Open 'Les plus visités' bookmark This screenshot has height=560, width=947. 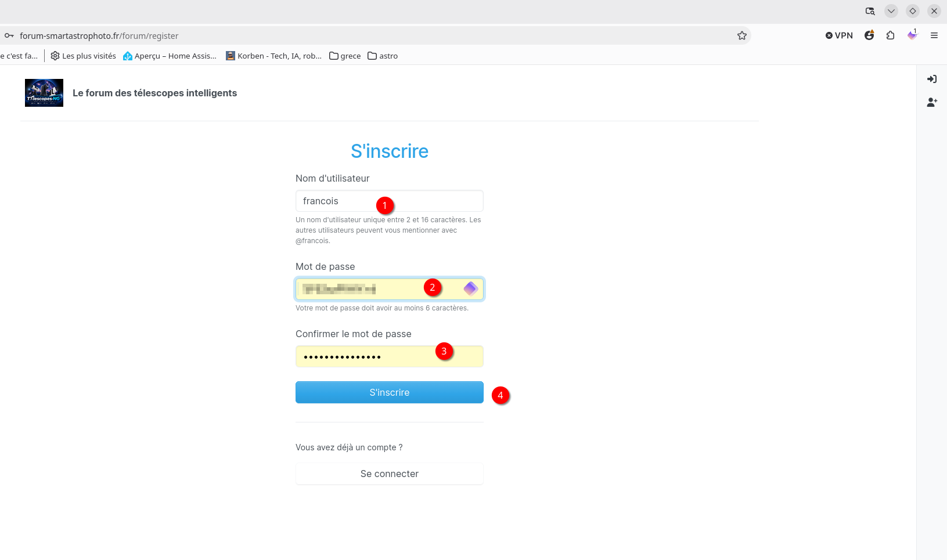click(x=83, y=56)
